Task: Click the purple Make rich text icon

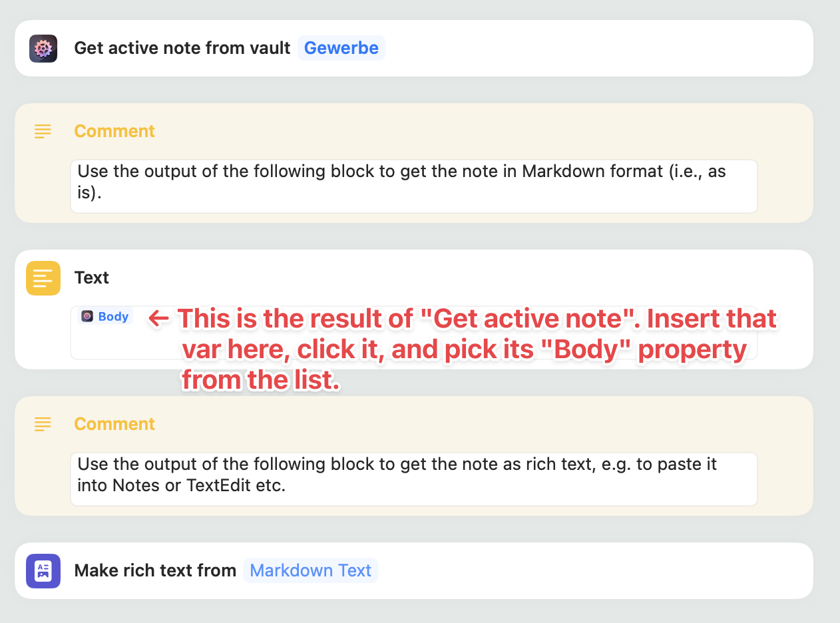Action: click(43, 570)
